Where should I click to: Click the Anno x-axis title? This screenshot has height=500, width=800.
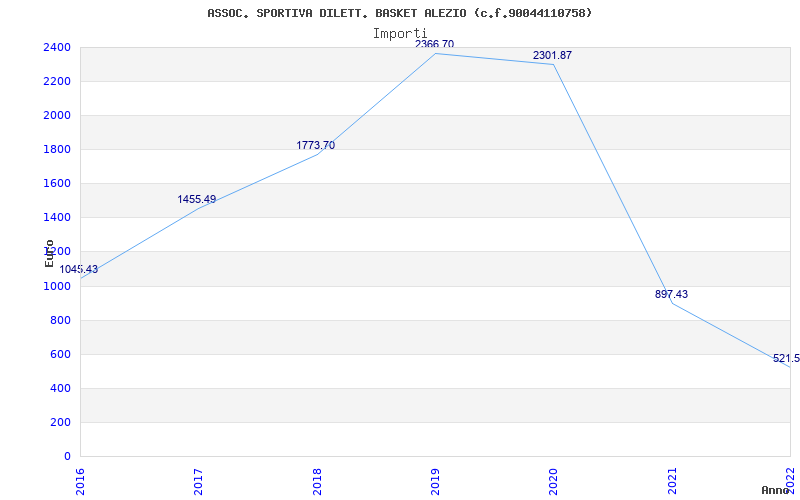(x=774, y=490)
